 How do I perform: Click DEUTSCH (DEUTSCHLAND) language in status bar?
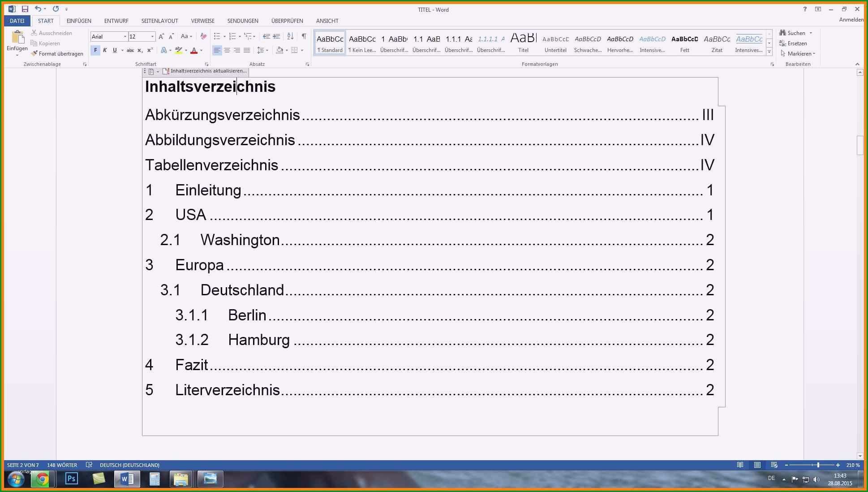click(x=129, y=465)
